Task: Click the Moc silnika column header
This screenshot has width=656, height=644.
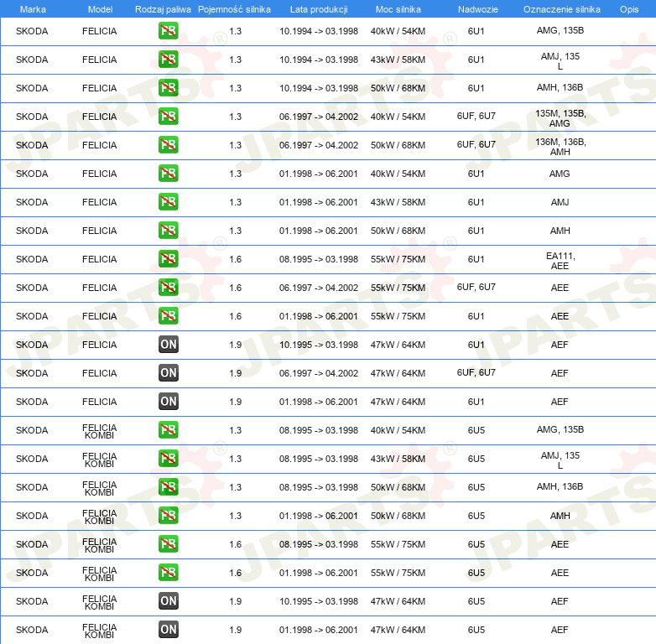Action: click(x=398, y=9)
